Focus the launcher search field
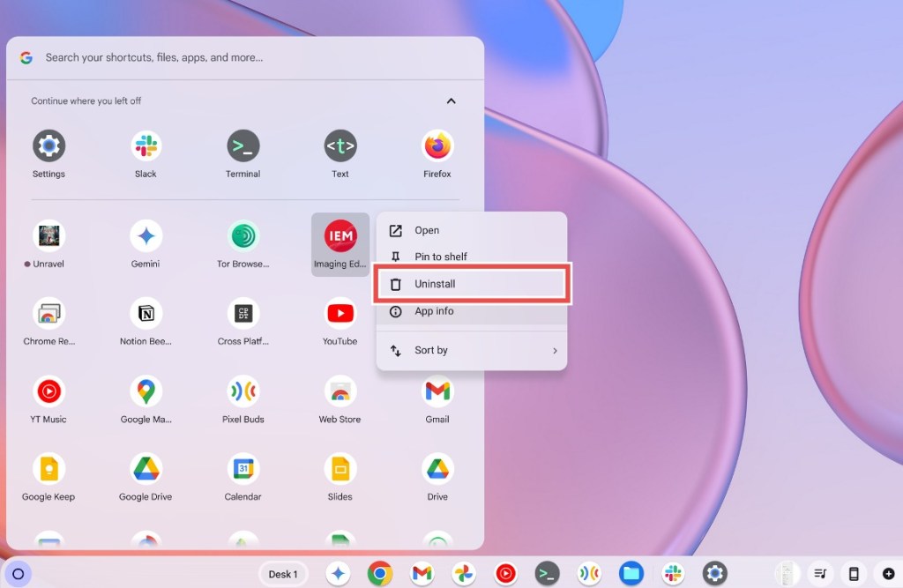903x588 pixels. pos(245,57)
